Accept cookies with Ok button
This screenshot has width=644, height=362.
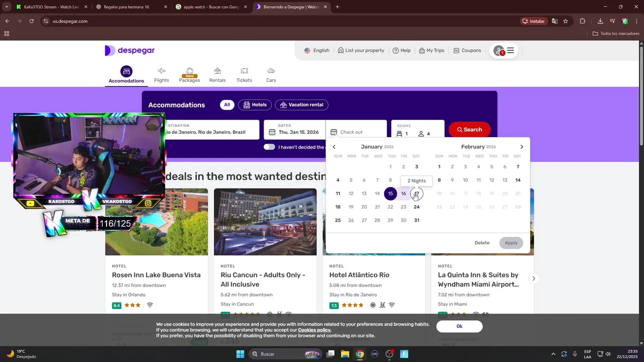pos(459,326)
